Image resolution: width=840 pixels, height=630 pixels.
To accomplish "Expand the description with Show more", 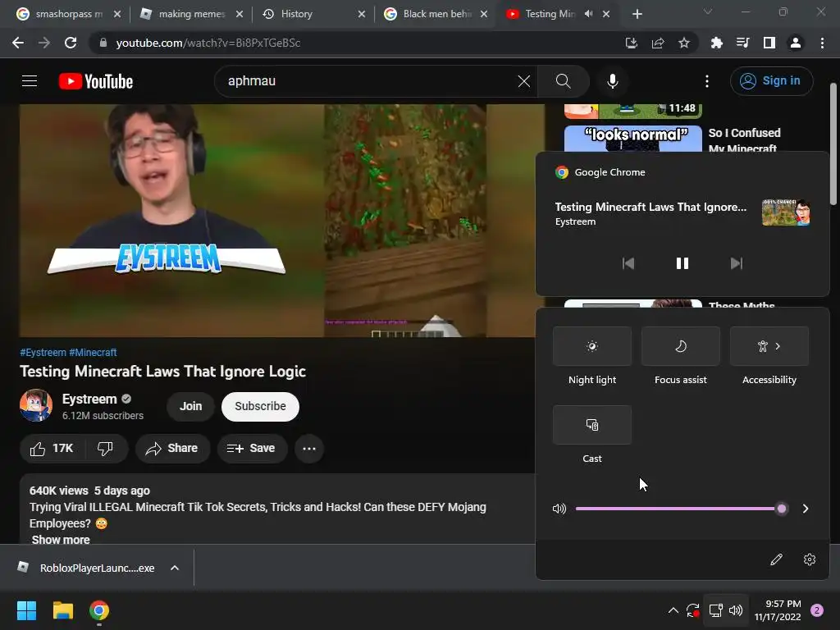I will coord(61,540).
